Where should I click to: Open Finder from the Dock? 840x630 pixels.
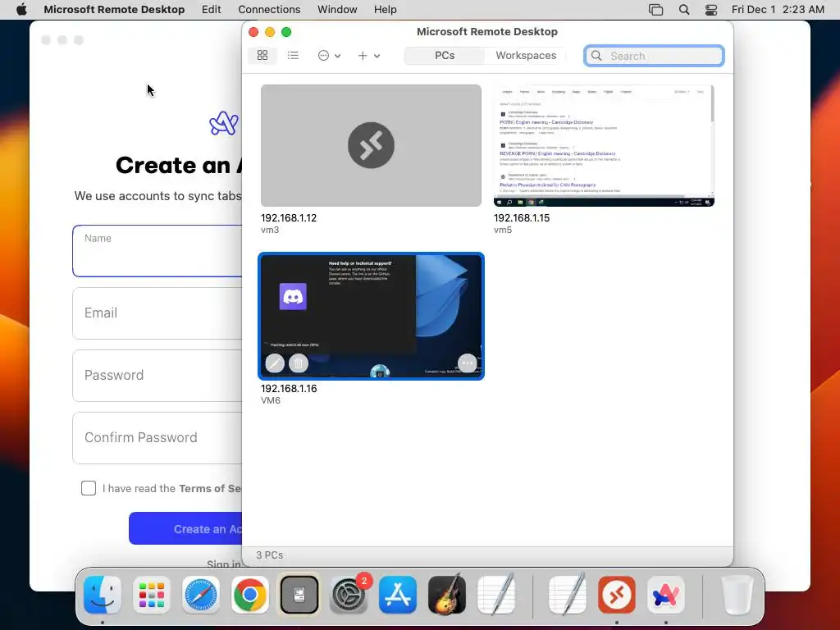[103, 595]
